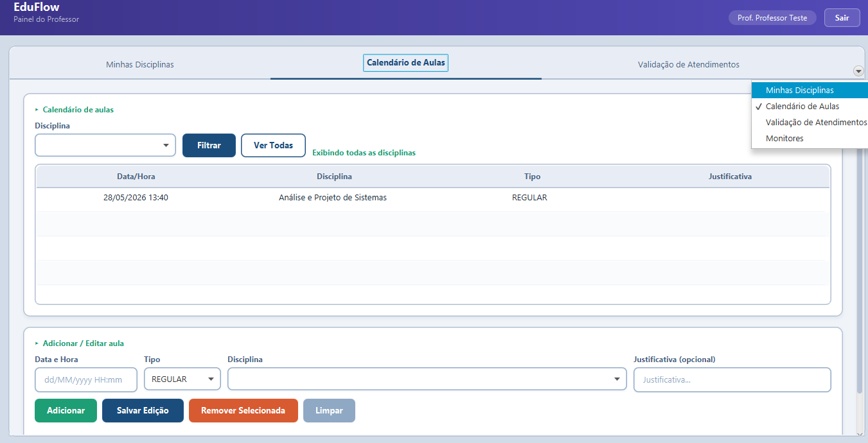Pick Validação de Atendimentos in popup menu
This screenshot has height=443, width=868.
[x=810, y=123]
